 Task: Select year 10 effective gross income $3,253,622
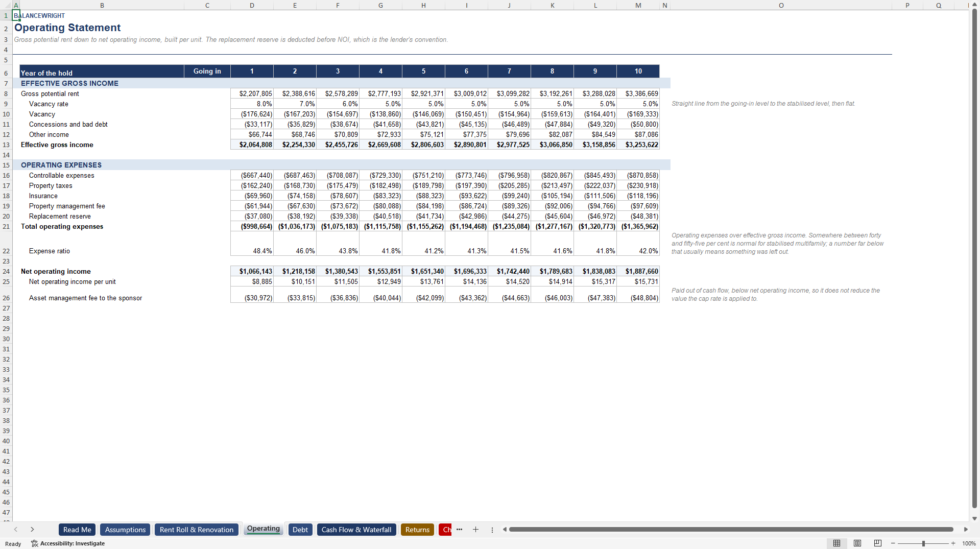[x=638, y=145]
